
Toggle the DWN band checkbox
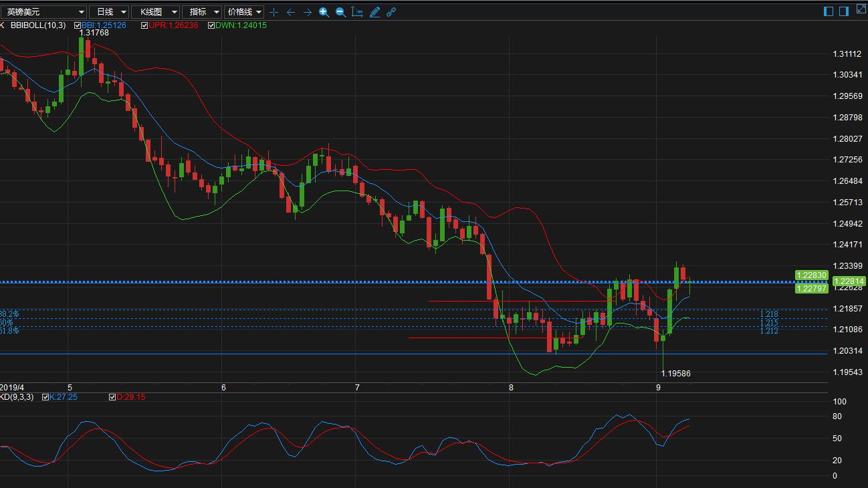(211, 25)
